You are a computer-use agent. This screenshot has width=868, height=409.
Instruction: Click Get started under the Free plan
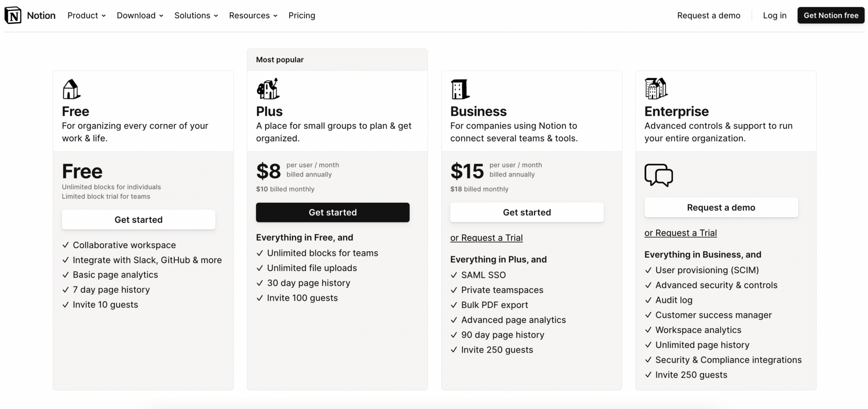138,219
